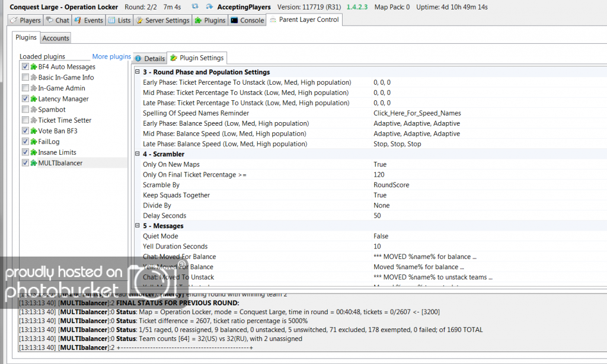The height and width of the screenshot is (364, 607).
Task: Open the Accounts sub-tab
Action: [x=56, y=39]
